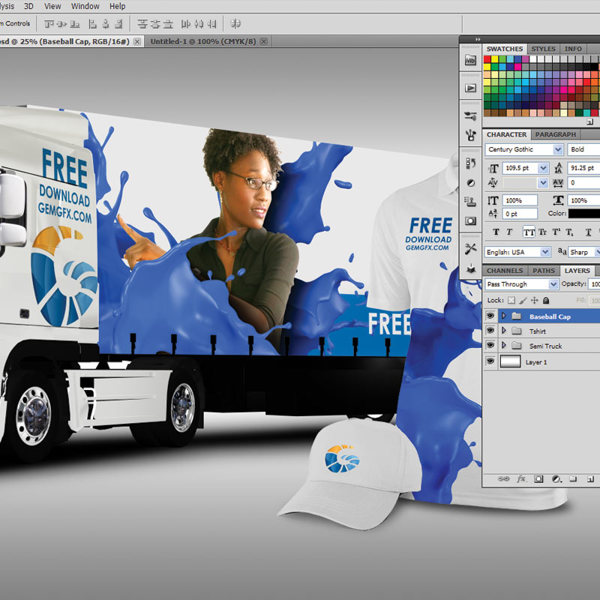The height and width of the screenshot is (600, 600).
Task: Toggle All Caps TT button
Action: (x=529, y=232)
